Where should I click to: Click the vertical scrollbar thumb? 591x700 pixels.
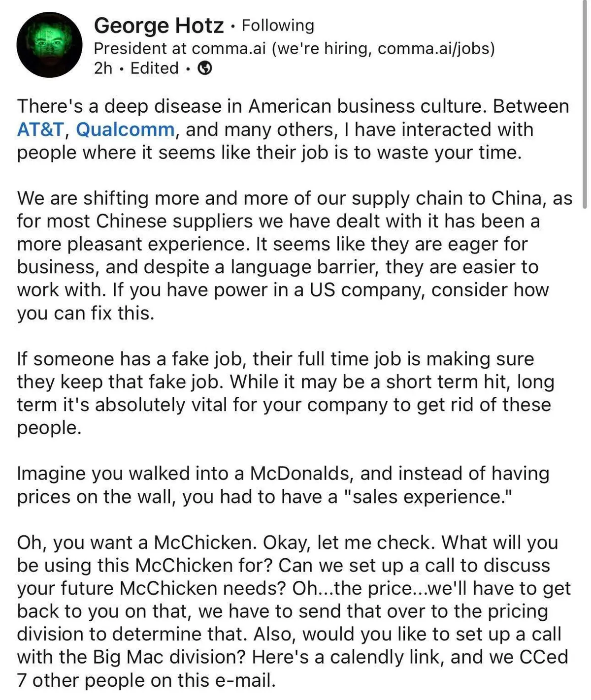tap(585, 103)
